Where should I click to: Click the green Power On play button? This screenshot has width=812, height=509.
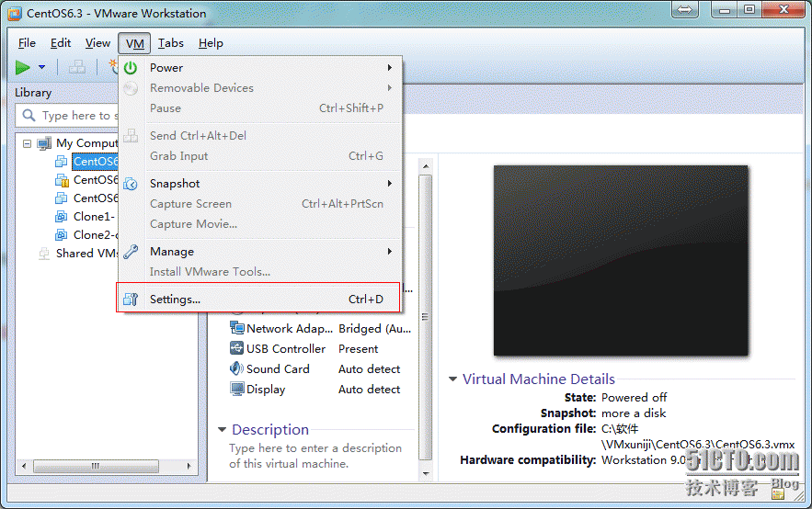click(22, 67)
